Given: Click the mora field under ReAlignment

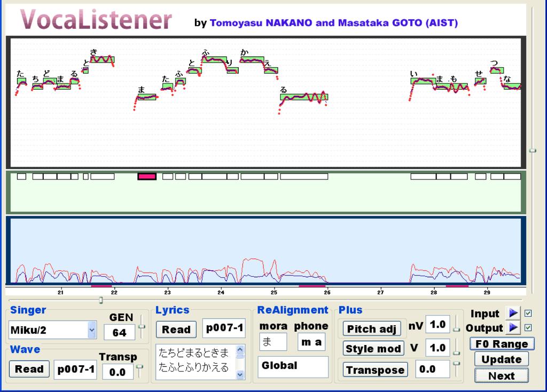Looking at the screenshot, I should [273, 342].
